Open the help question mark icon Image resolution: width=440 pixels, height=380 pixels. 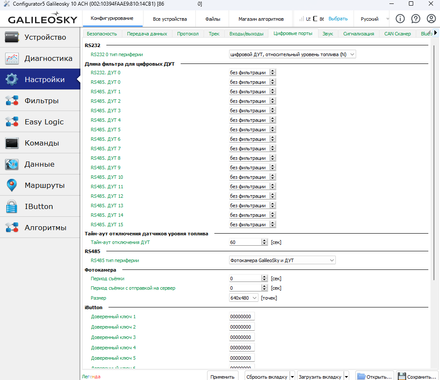[x=415, y=19]
